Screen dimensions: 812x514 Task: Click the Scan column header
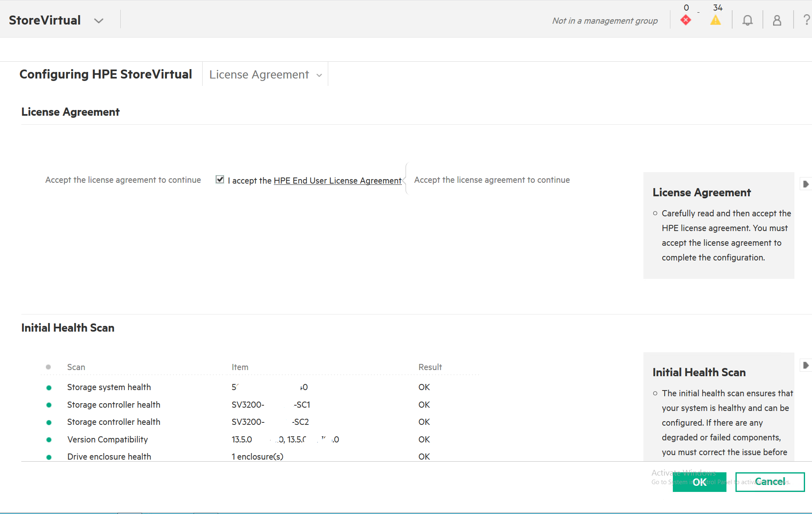pos(76,367)
